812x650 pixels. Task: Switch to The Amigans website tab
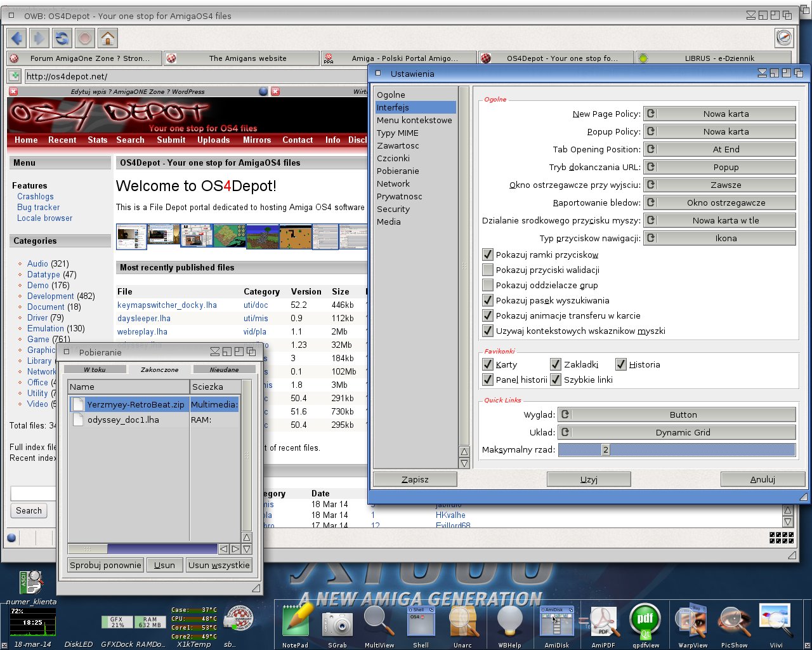pyautogui.click(x=242, y=58)
